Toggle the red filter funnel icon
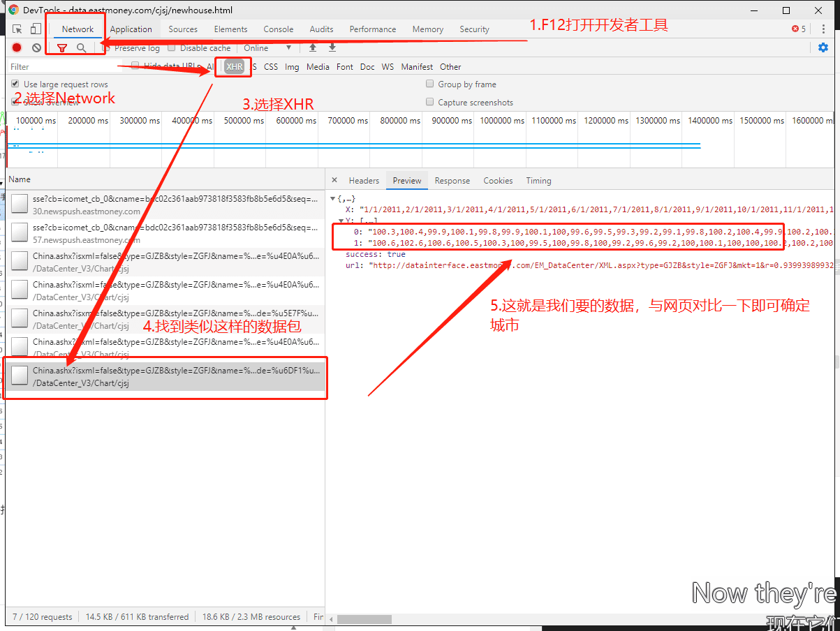 pos(62,48)
